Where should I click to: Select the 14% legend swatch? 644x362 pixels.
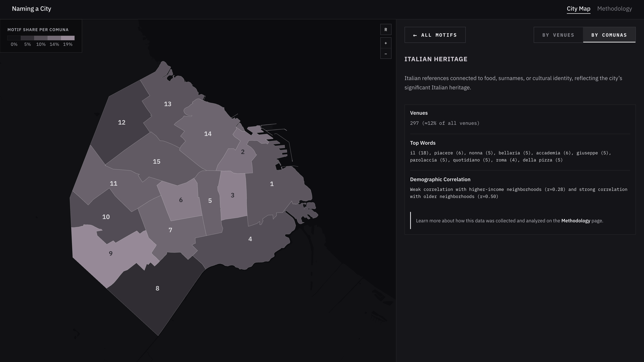(x=54, y=38)
